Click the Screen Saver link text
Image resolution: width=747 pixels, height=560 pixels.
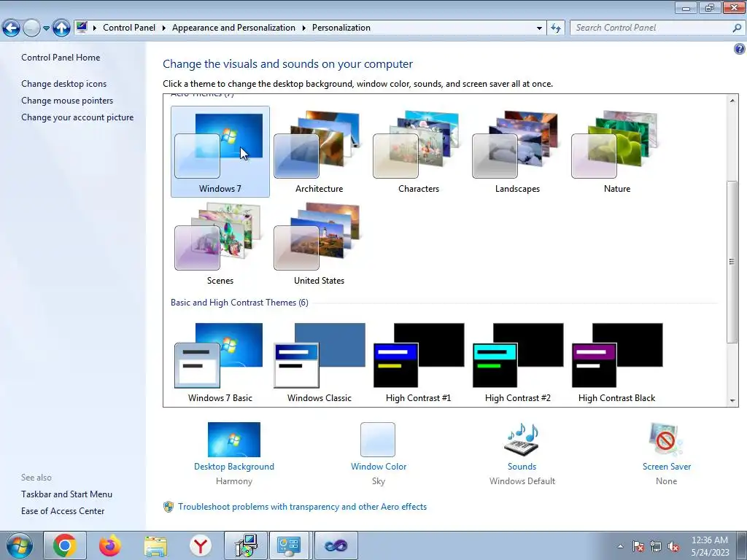667,467
